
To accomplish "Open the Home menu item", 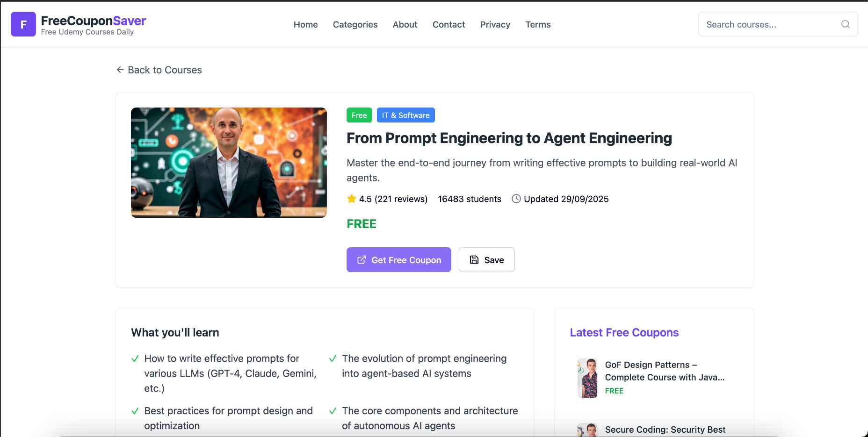I will coord(305,24).
